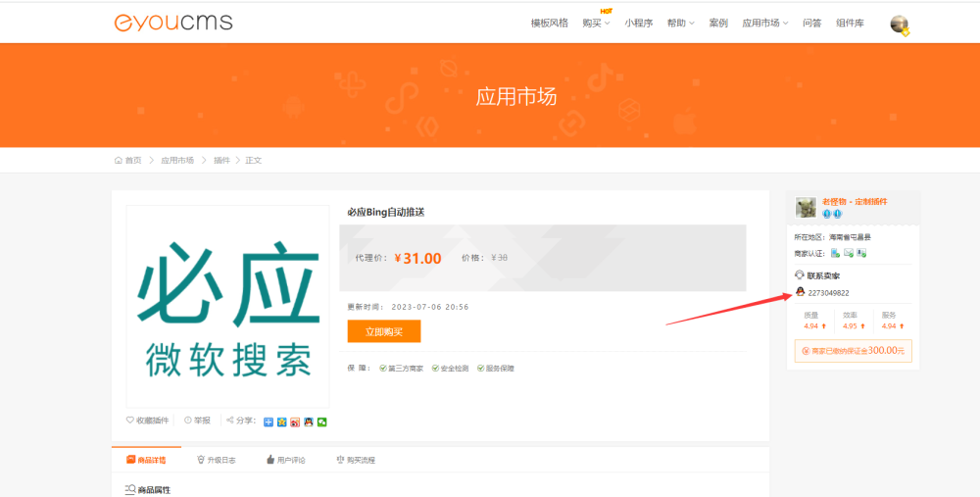Click the phone verification badge icon
Screen dimensions: 980x497
[835, 253]
